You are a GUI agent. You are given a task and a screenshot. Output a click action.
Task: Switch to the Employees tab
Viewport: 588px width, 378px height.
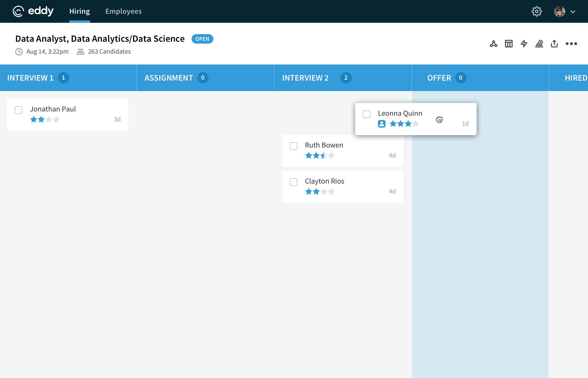point(124,11)
